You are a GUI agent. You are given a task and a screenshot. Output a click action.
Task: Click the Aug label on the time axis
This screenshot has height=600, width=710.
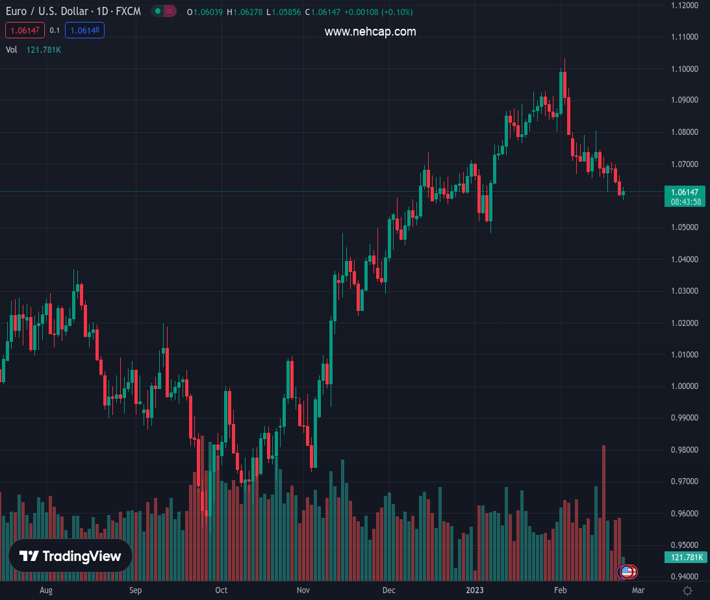[45, 591]
